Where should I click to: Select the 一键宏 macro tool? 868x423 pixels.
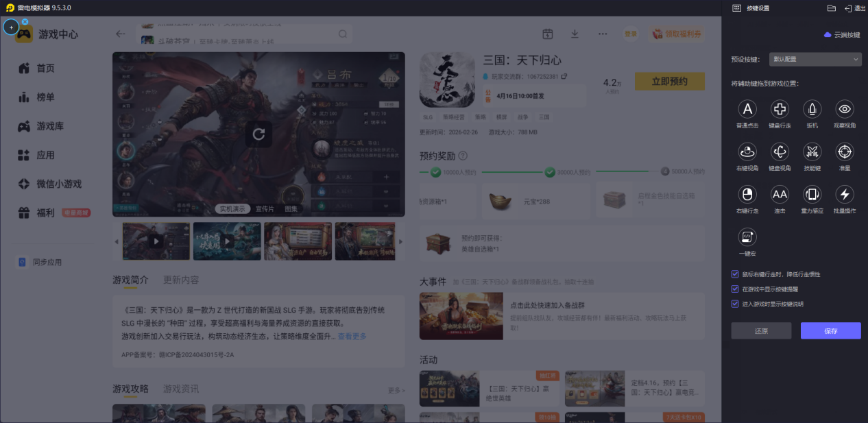coord(747,237)
